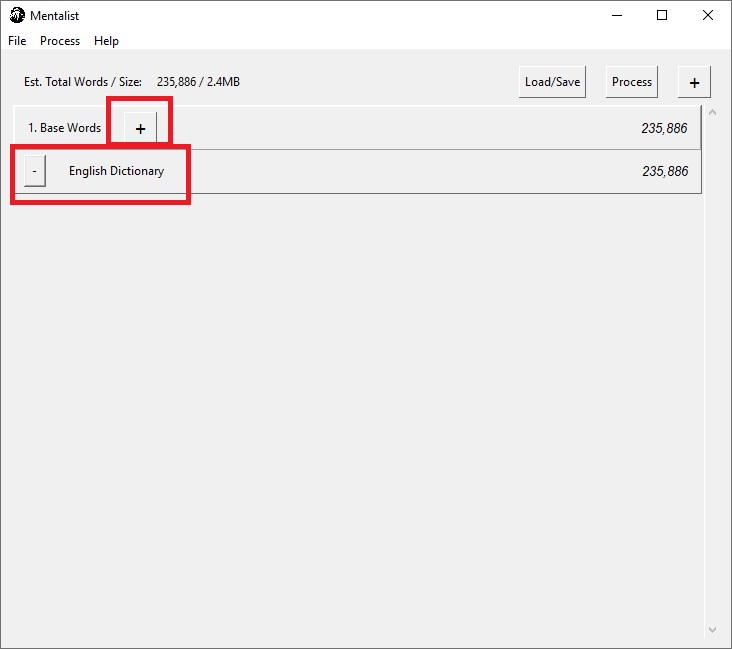Click the 1. Base Words heading
Screen dimensions: 732x649
[x=64, y=128]
